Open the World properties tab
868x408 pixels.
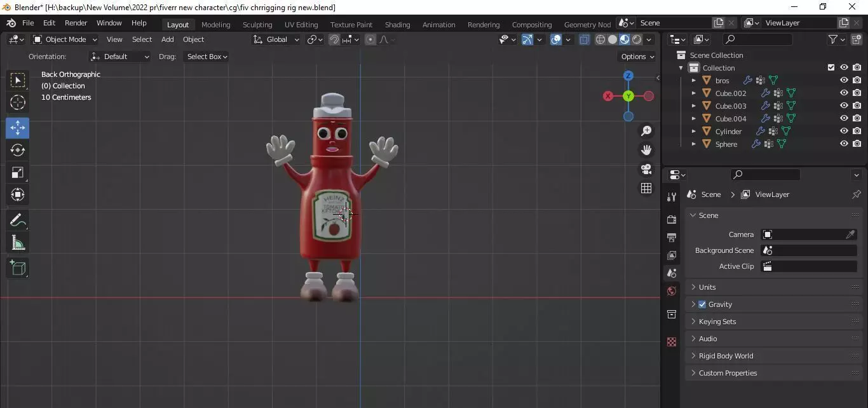click(672, 291)
